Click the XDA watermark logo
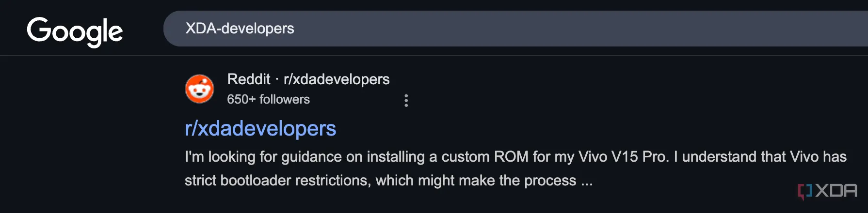The height and width of the screenshot is (213, 868). (828, 191)
